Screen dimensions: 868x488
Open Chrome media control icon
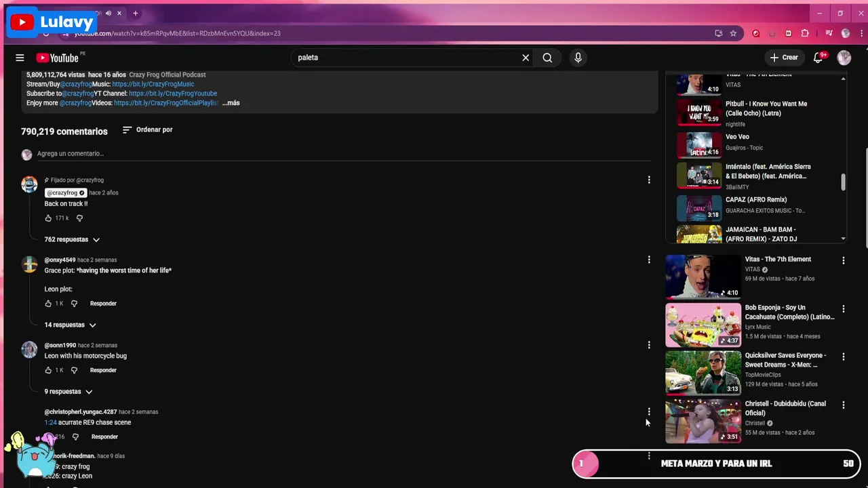(x=829, y=33)
